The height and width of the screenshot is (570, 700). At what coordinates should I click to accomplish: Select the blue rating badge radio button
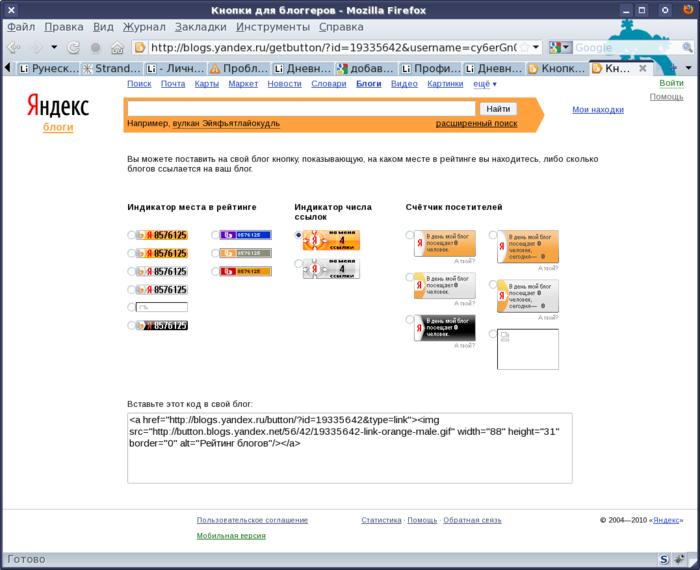[215, 235]
